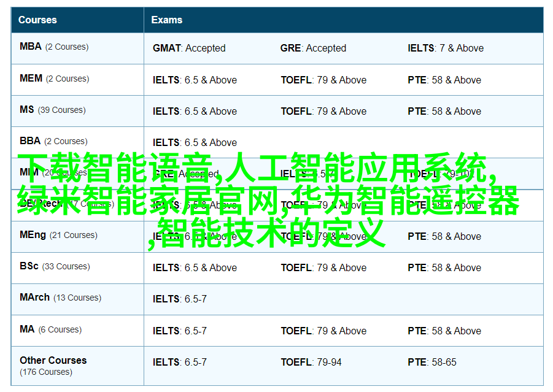The width and height of the screenshot is (553, 392).
Task: Click the Exams column header
Action: 344,20
